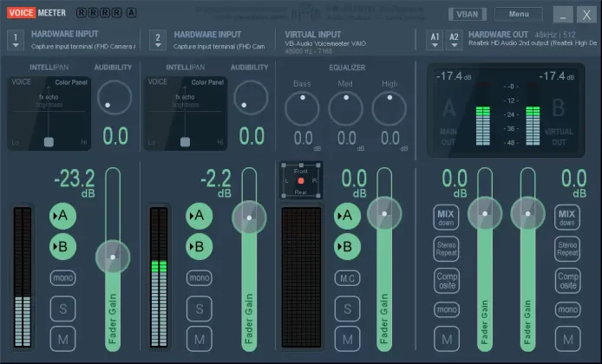The image size is (602, 364).
Task: Toggle bus B routing on Hardware Input 1
Action: click(x=62, y=247)
